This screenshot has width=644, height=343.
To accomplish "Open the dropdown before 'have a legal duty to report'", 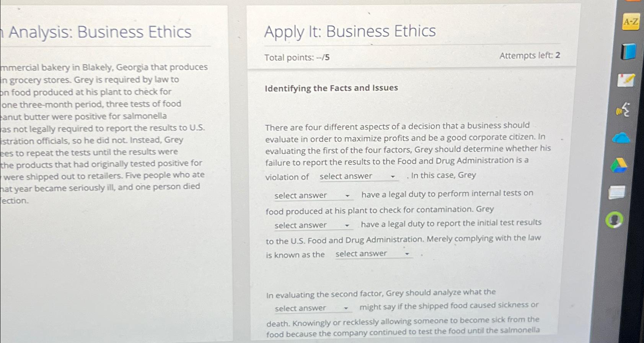I will [312, 226].
